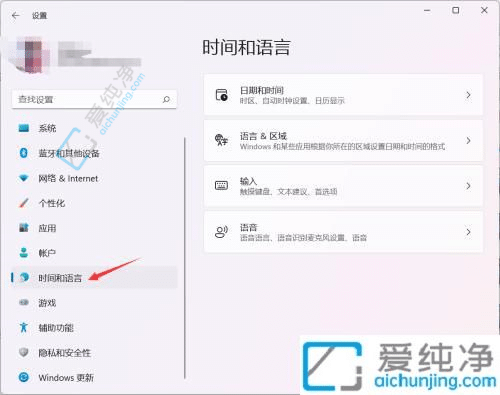
Task: Click the 游戏 controller icon
Action: click(x=24, y=302)
